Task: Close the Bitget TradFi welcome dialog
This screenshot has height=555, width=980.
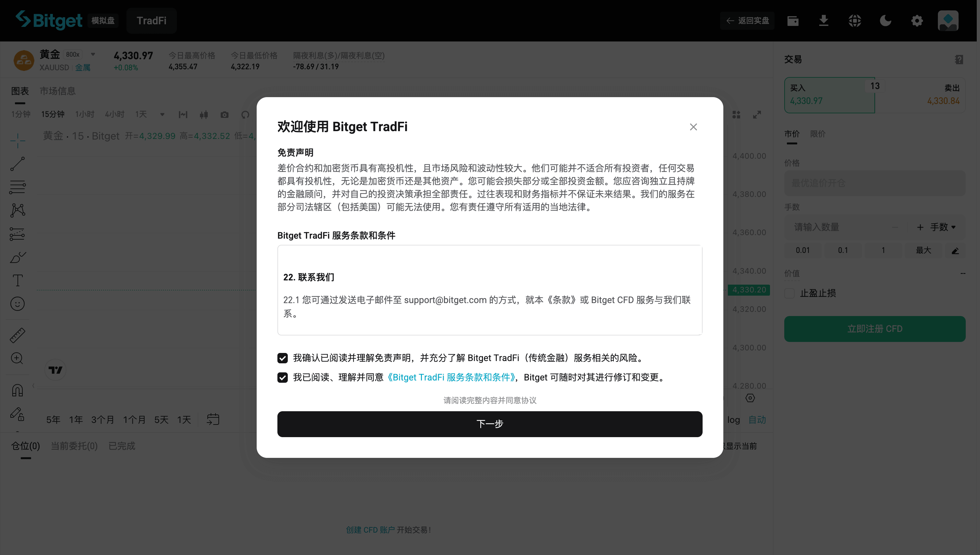Action: (x=693, y=127)
